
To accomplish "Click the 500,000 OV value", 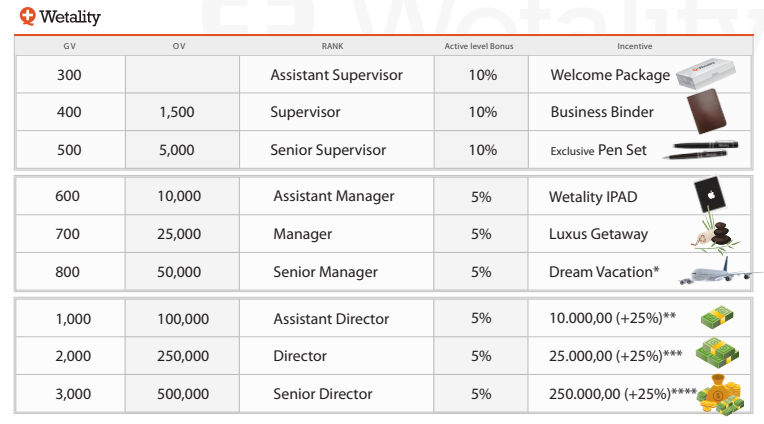I will tap(183, 394).
